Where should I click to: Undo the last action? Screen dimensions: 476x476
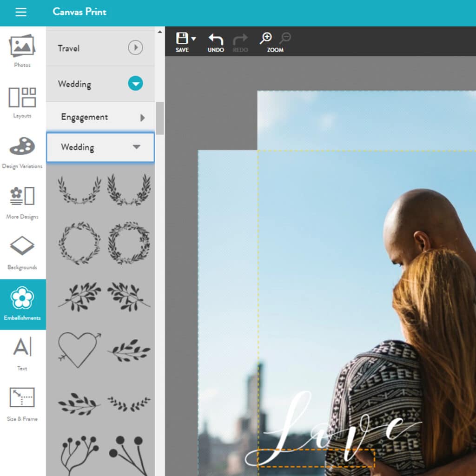(216, 42)
